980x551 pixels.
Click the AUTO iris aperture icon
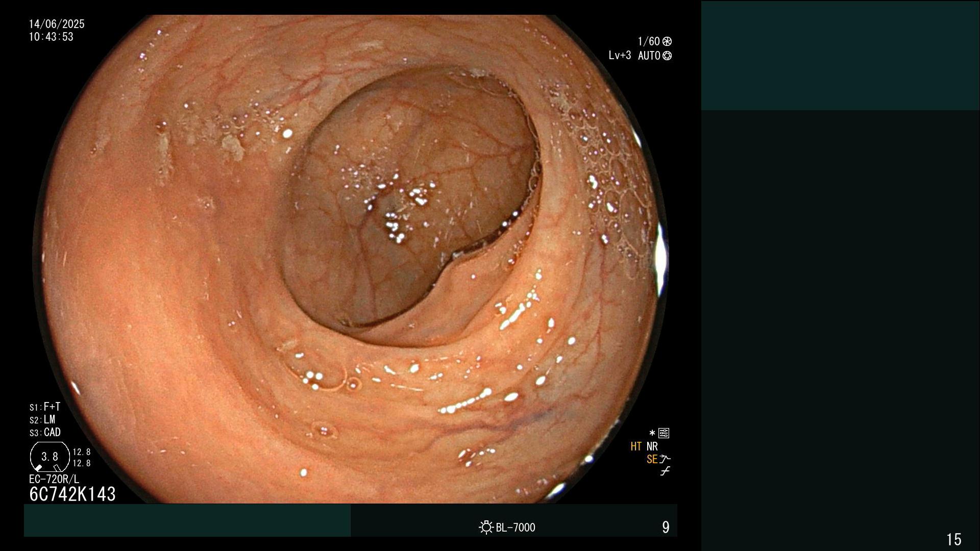(667, 56)
